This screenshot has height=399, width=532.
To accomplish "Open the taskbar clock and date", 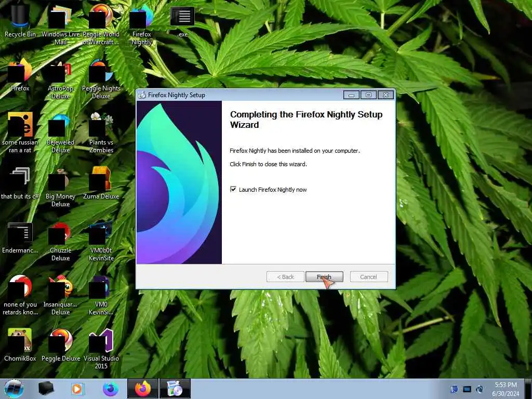I will point(506,389).
